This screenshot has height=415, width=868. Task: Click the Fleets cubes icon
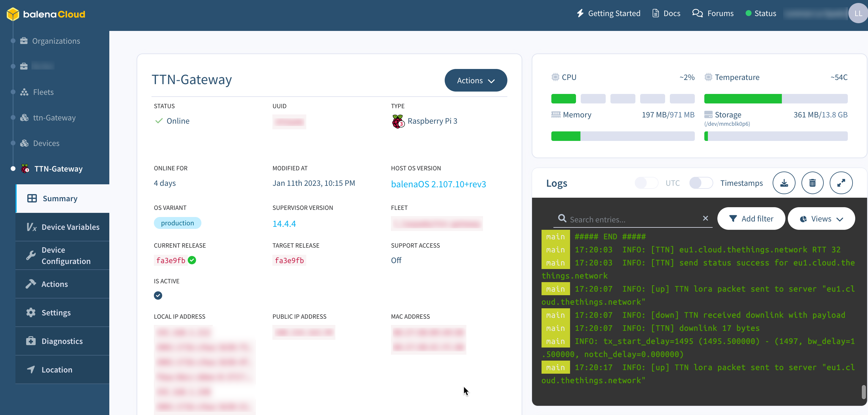[24, 92]
